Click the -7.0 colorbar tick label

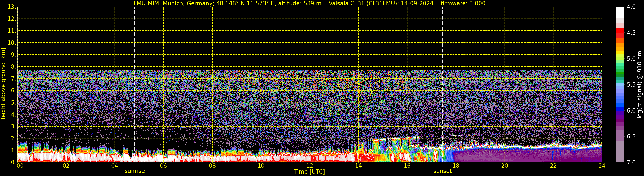click(x=630, y=163)
